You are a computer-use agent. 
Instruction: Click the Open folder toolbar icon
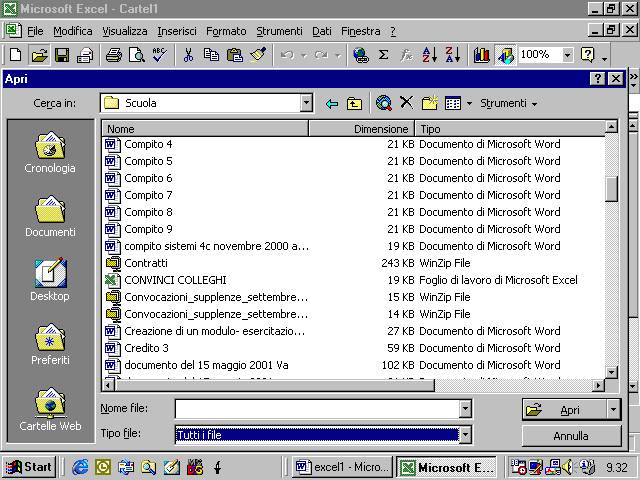(39, 54)
